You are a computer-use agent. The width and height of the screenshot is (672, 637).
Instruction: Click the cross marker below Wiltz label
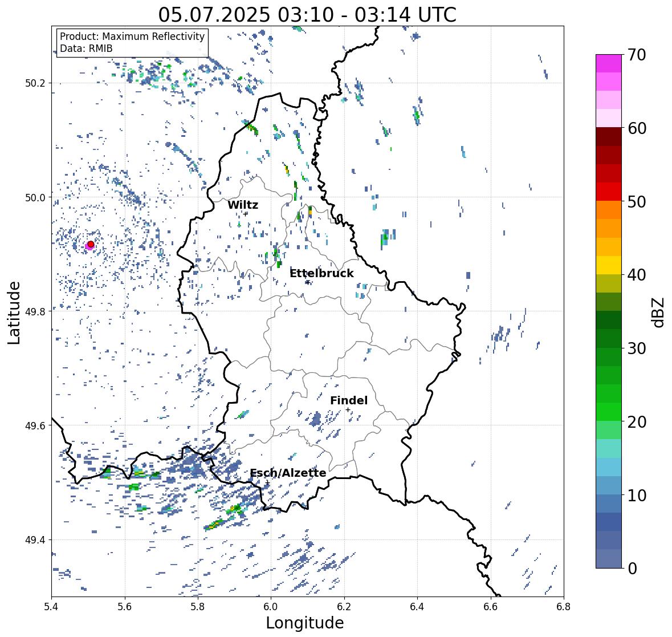pyautogui.click(x=246, y=213)
